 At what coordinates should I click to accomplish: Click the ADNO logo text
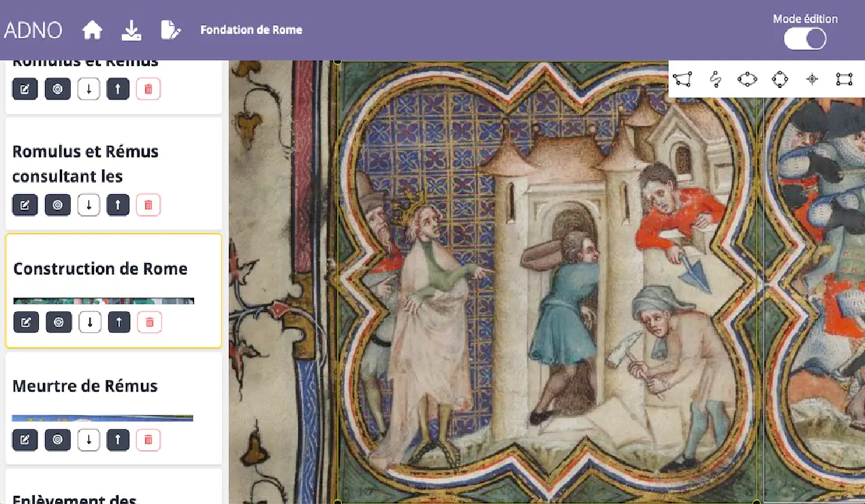coord(33,30)
